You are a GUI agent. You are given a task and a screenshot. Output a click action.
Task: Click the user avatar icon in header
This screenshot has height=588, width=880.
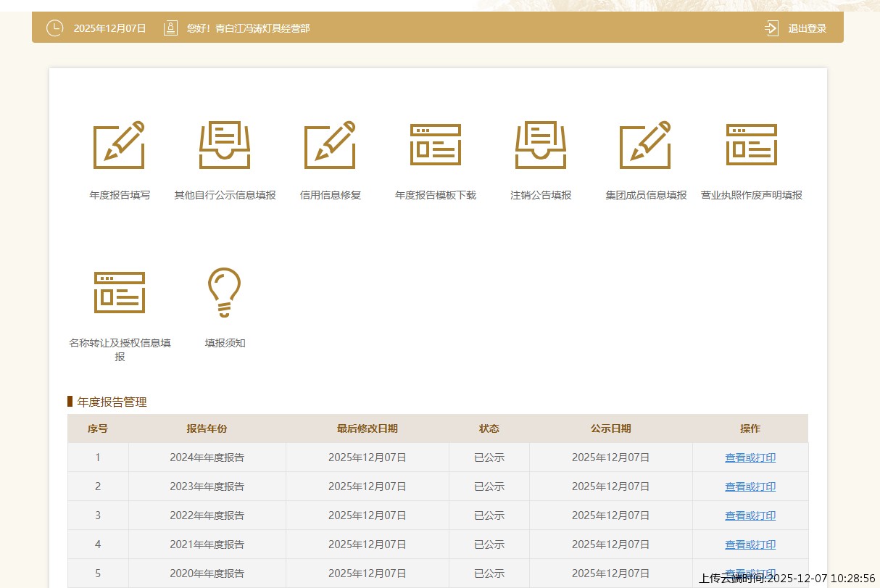(170, 28)
